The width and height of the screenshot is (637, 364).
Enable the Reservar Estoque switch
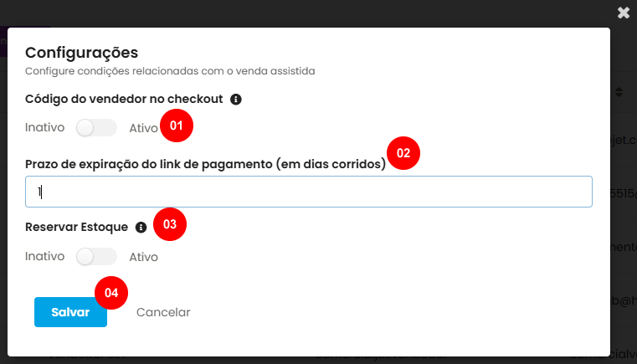coord(96,257)
